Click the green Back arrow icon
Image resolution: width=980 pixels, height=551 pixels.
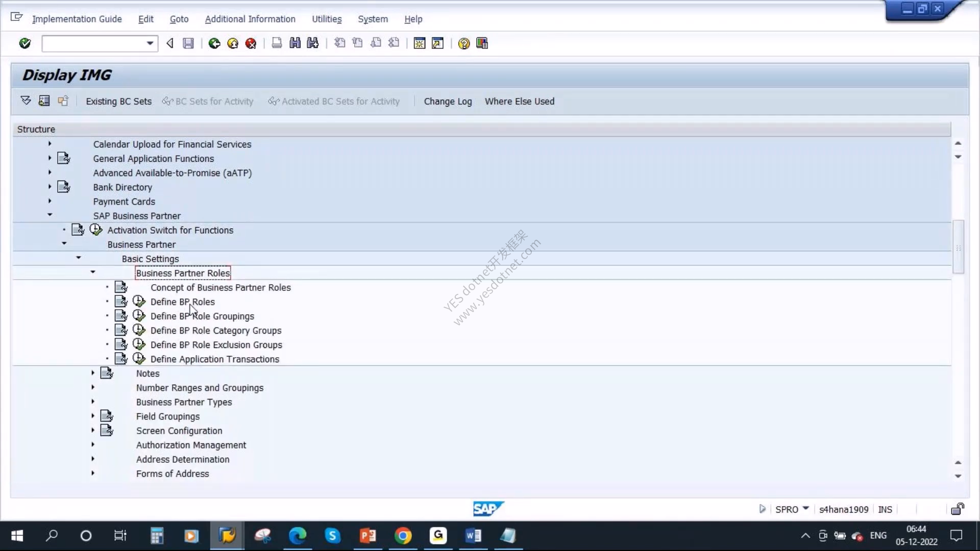[214, 43]
